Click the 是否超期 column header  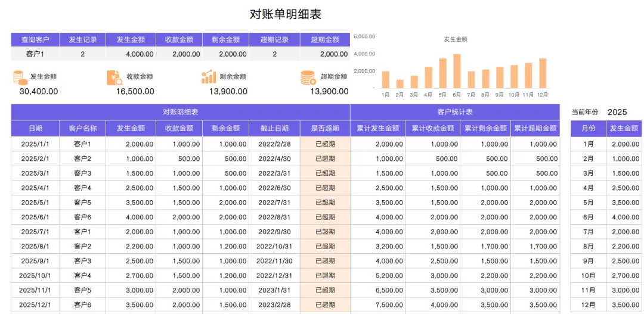[326, 129]
